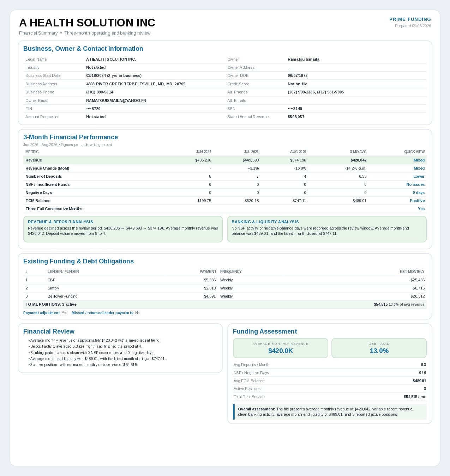Click owner name Ramatou Ismaila
This screenshot has height=476, width=450.
pos(304,59)
